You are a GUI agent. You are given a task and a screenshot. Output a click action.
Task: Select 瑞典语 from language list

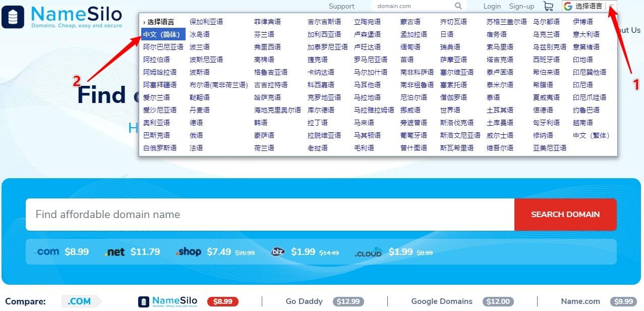(450, 47)
